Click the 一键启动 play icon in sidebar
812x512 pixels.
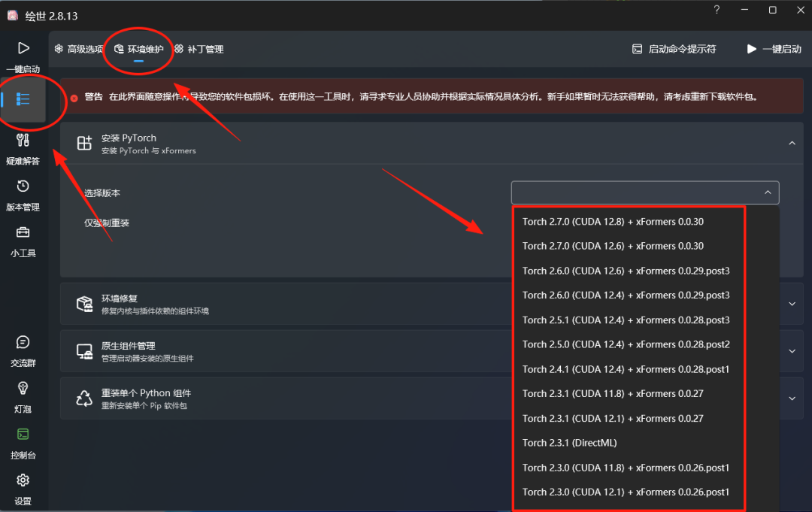coord(23,49)
